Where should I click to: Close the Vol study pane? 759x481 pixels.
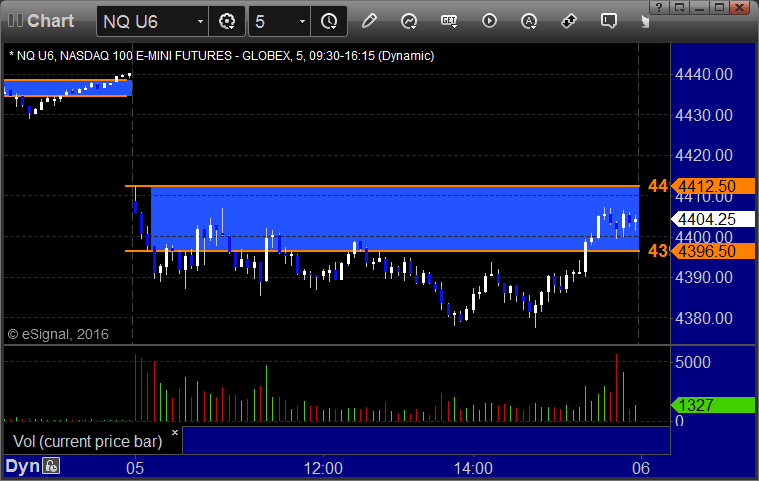175,432
